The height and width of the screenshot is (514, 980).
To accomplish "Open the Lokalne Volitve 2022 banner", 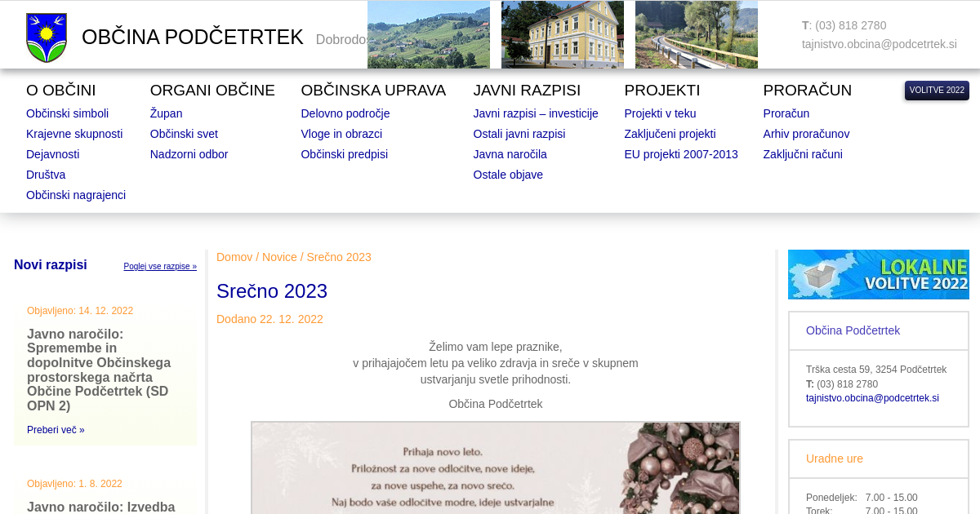I will click(878, 275).
